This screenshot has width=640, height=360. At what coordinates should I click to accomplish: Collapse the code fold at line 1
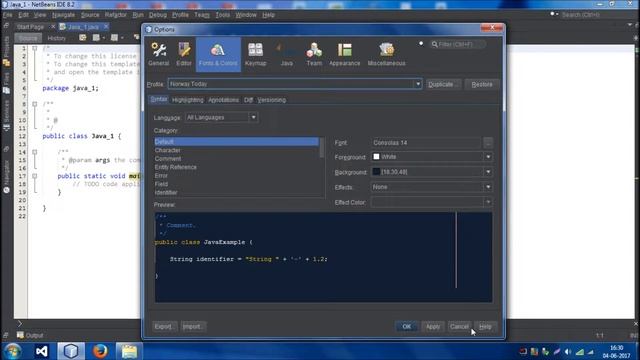pos(35,48)
